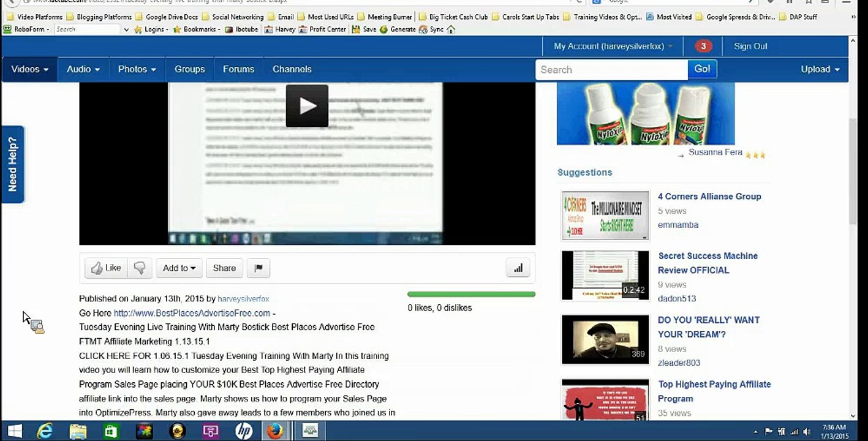Open the Photos dropdown menu
The image size is (868, 441).
(137, 69)
